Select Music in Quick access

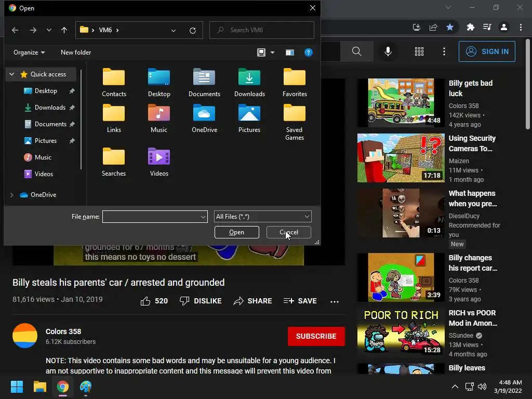(x=43, y=157)
